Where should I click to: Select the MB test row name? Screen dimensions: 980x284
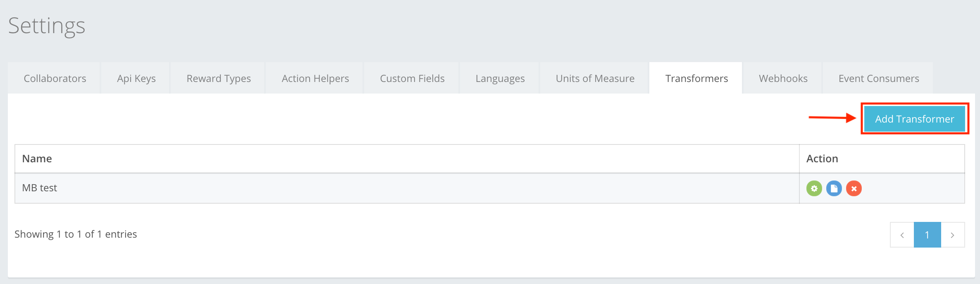coord(40,188)
